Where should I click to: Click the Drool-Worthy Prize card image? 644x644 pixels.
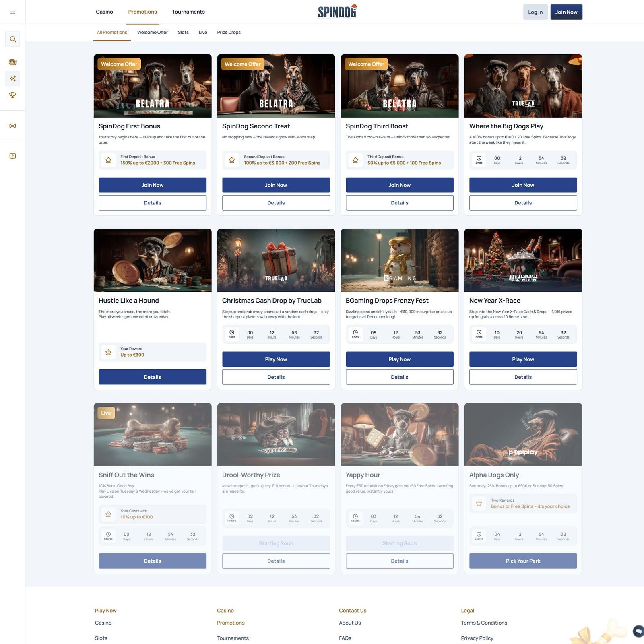276,435
